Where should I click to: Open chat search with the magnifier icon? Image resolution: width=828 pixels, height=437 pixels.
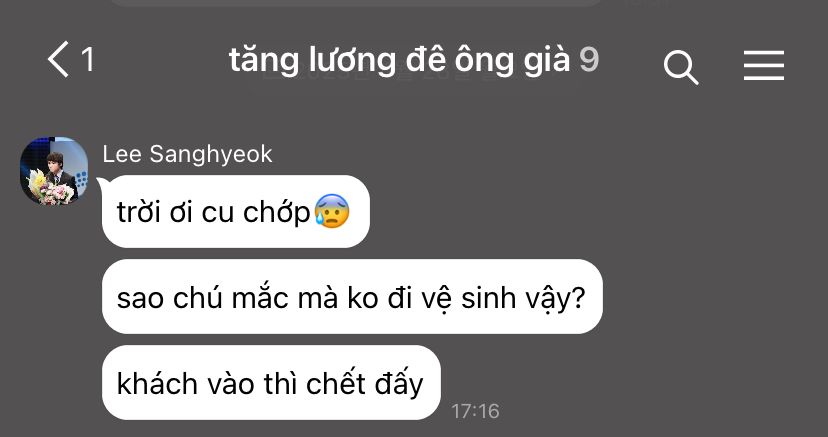[x=681, y=68]
